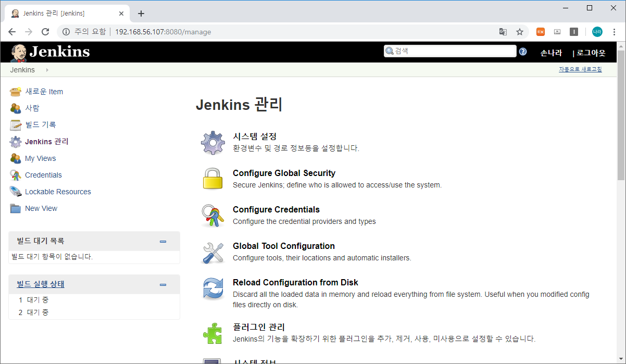Click the site information icon beside 주의 요함
Screen dimensions: 626x364
click(66, 32)
